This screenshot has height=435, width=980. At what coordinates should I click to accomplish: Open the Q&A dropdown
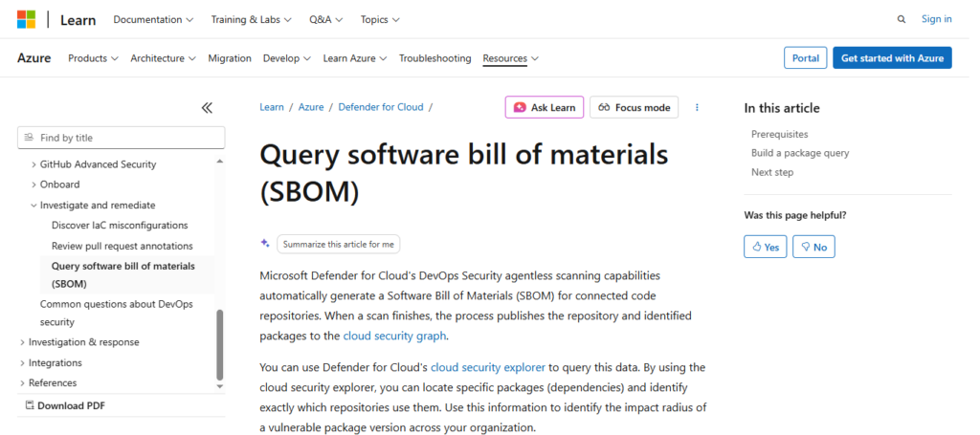pos(325,19)
